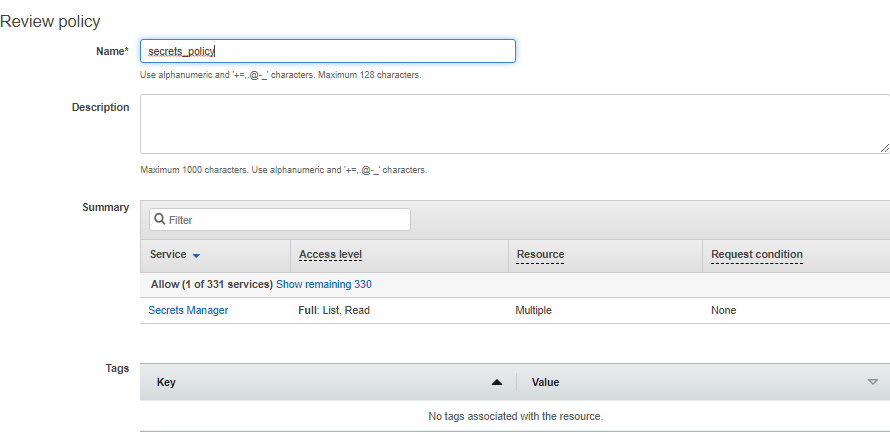890x446 pixels.
Task: Click the Key column ascending arrow
Action: (x=497, y=382)
